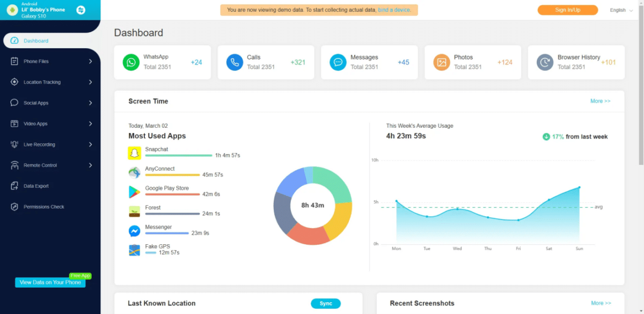This screenshot has height=314, width=644.
Task: Open the Location Tracking menu item
Action: click(50, 82)
